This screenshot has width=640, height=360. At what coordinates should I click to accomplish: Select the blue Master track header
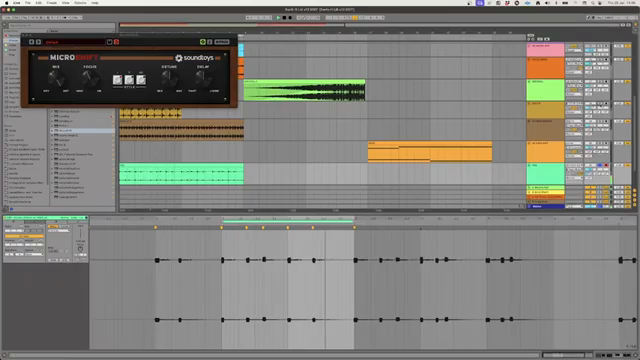(545, 207)
